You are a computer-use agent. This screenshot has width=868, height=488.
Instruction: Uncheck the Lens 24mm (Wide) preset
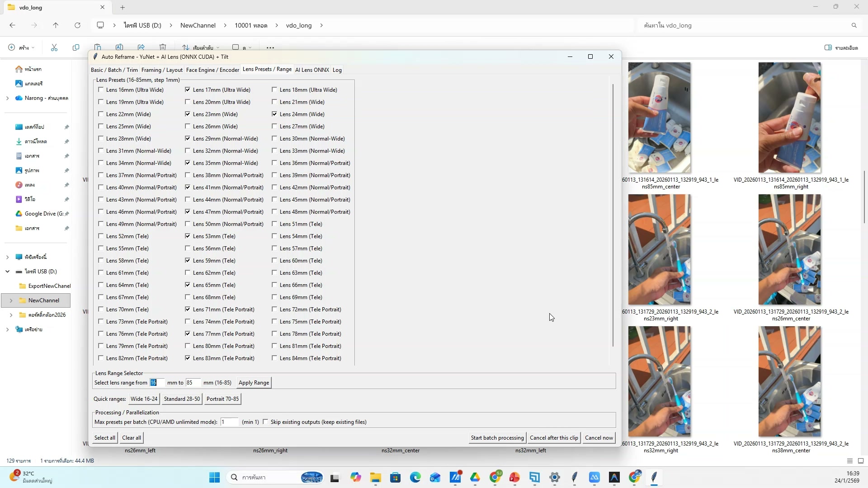274,114
